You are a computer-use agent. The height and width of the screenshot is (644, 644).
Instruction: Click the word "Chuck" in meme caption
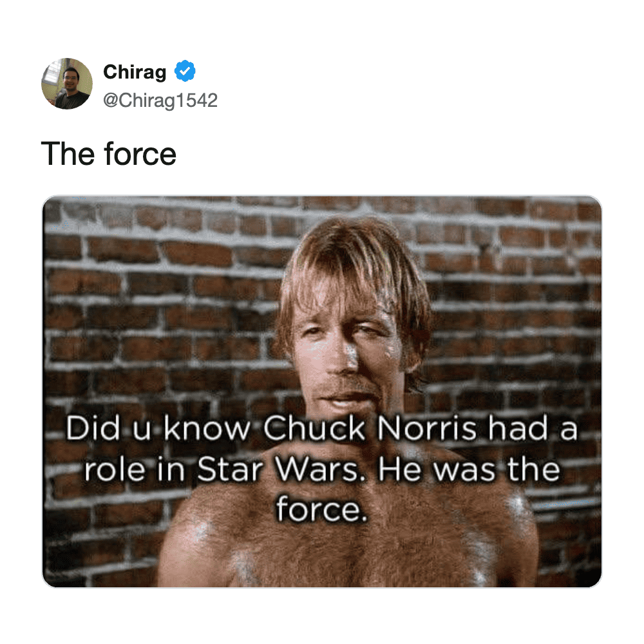(314, 428)
